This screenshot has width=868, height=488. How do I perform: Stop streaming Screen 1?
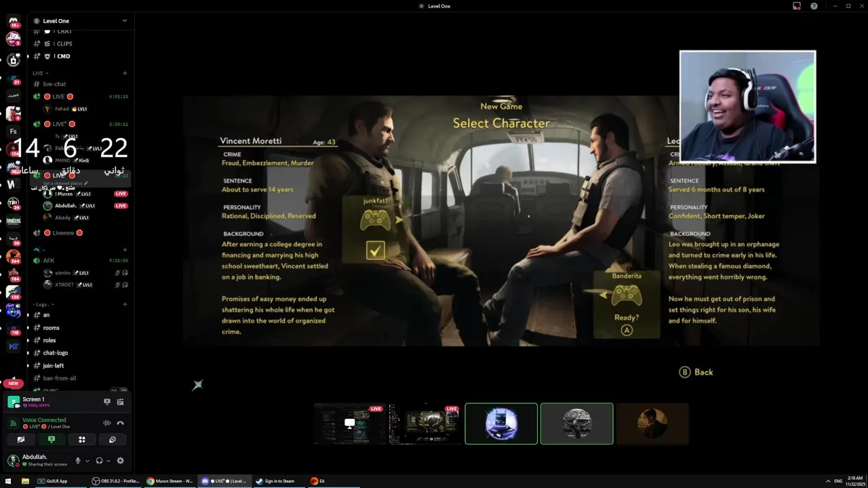pos(106,402)
